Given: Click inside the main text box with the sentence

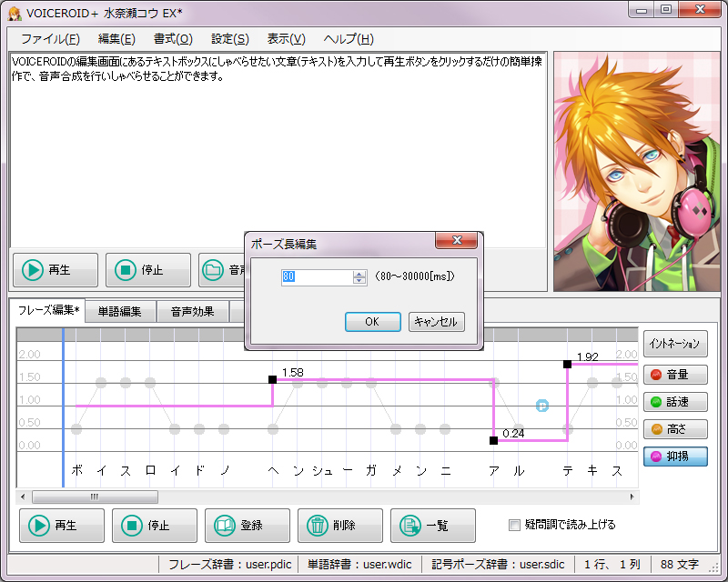Looking at the screenshot, I should pos(278,150).
